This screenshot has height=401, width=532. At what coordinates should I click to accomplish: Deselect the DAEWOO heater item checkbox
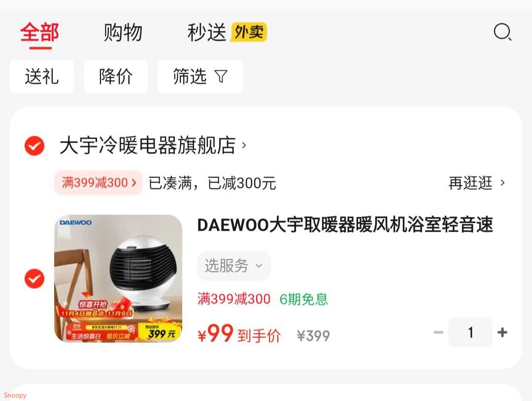coord(34,278)
